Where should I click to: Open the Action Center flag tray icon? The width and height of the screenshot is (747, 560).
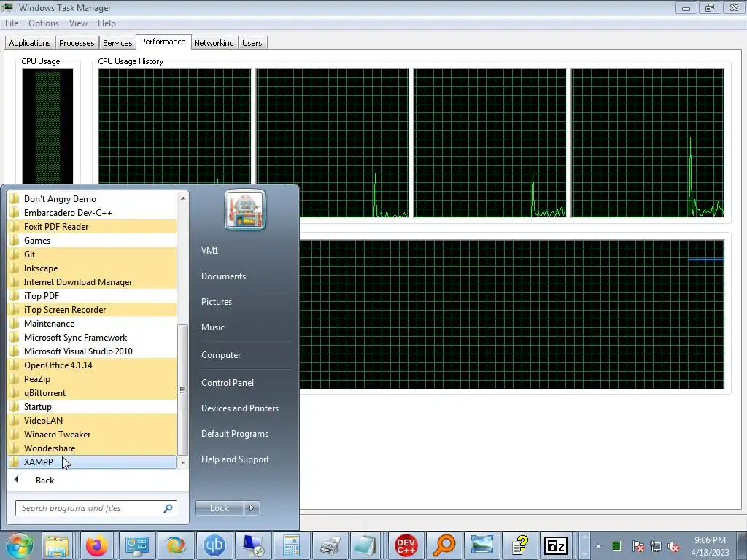[638, 546]
